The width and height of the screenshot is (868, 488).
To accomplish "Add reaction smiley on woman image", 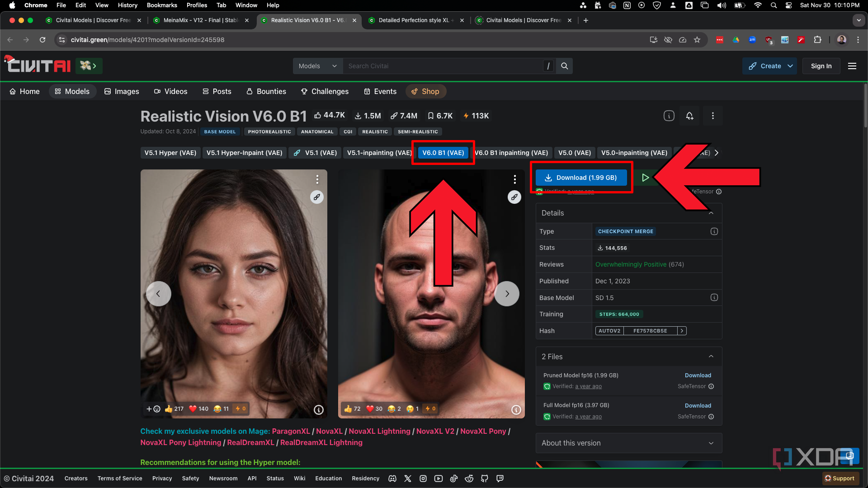I will point(153,409).
